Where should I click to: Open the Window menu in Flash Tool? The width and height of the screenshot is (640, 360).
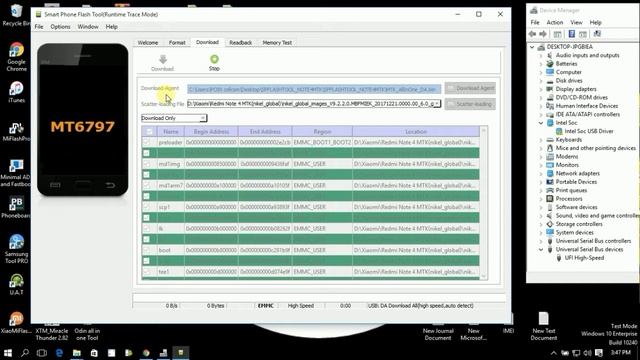[x=88, y=27]
